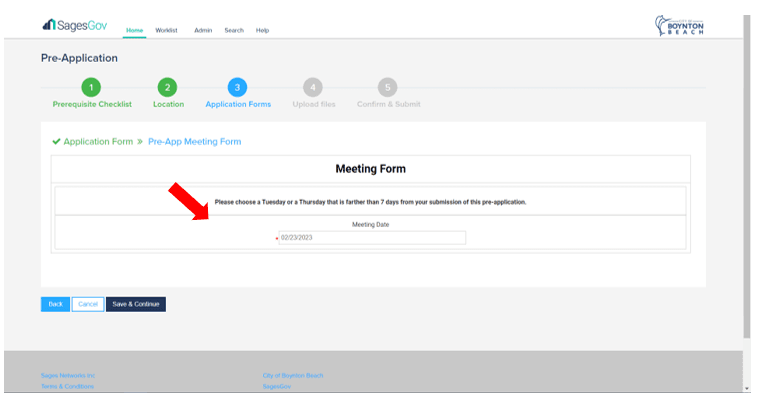Open the Application Form breadcrumb link
This screenshot has width=760, height=403.
pos(97,142)
